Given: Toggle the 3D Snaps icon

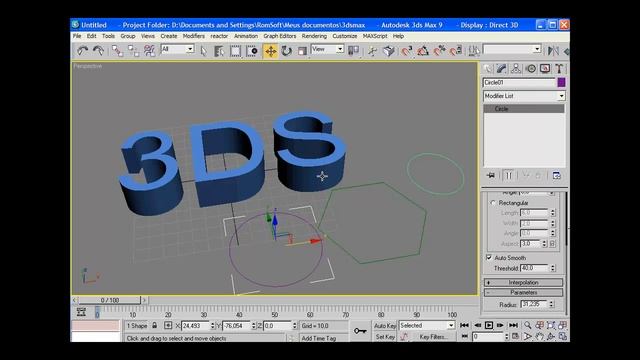Looking at the screenshot, I should click(407, 51).
